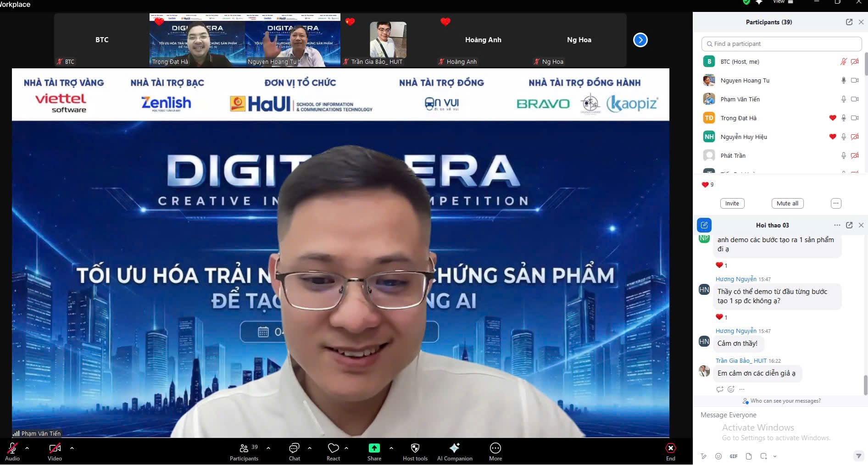Add emoji reaction to last chat message
The height and width of the screenshot is (465, 868).
[731, 389]
